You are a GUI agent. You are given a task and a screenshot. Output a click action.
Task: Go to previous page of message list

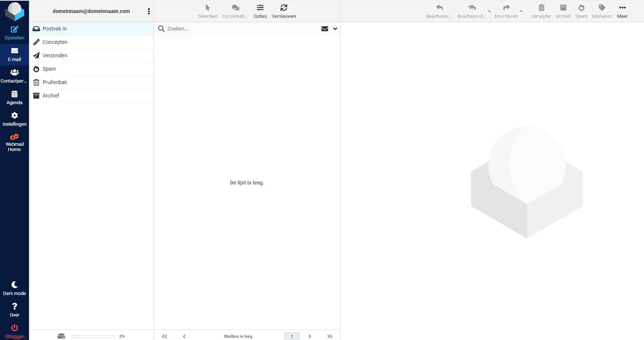pos(184,336)
